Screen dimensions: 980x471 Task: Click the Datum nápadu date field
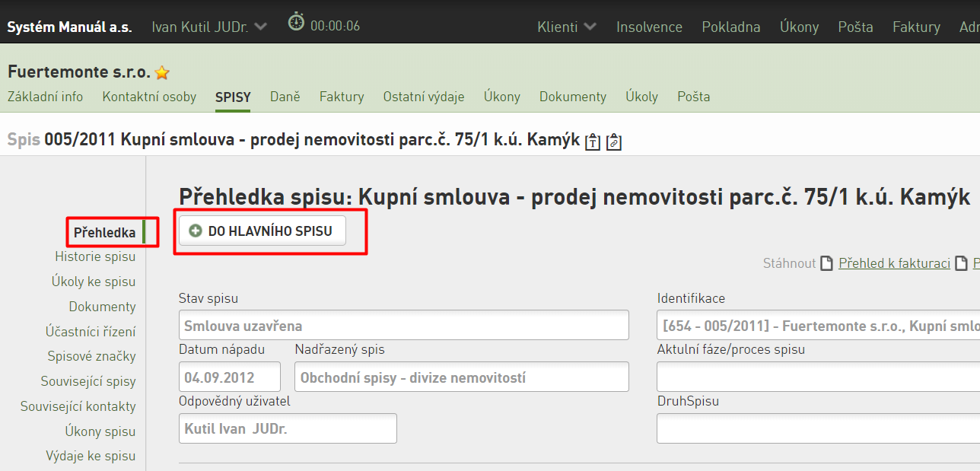(x=230, y=377)
